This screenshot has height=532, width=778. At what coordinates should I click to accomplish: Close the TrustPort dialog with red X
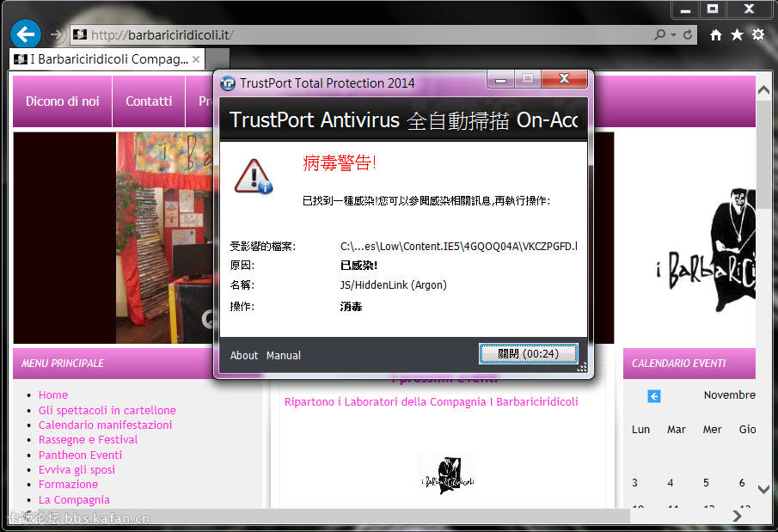click(x=564, y=78)
